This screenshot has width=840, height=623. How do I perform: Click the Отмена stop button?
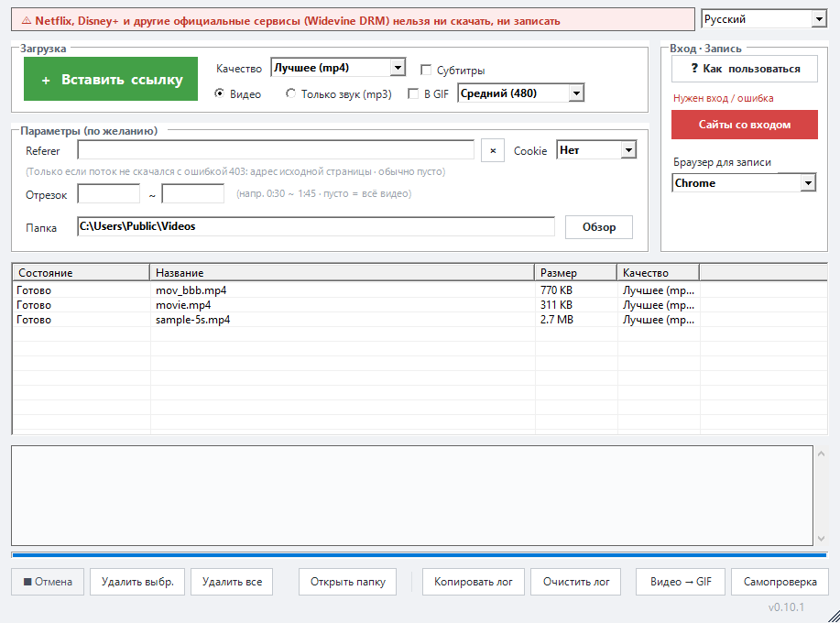point(48,582)
